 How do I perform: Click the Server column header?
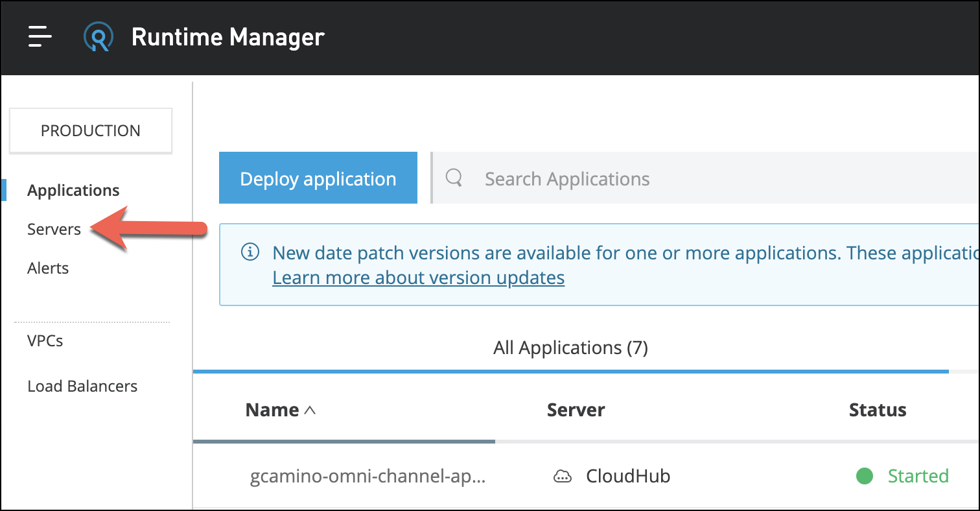pyautogui.click(x=576, y=410)
